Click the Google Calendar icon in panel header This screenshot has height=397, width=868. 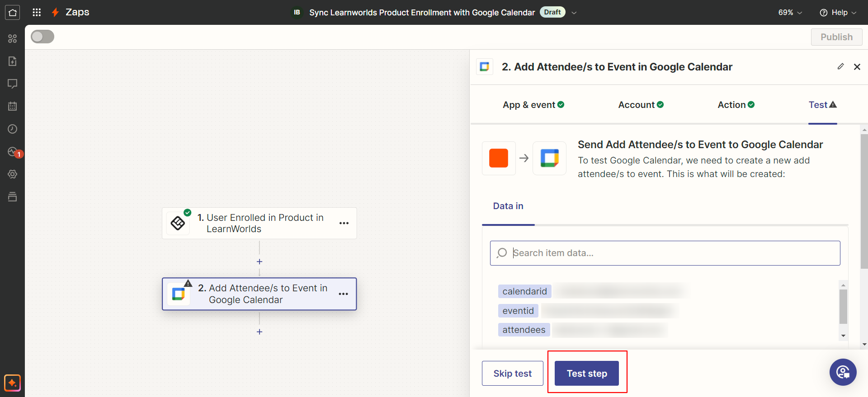485,67
